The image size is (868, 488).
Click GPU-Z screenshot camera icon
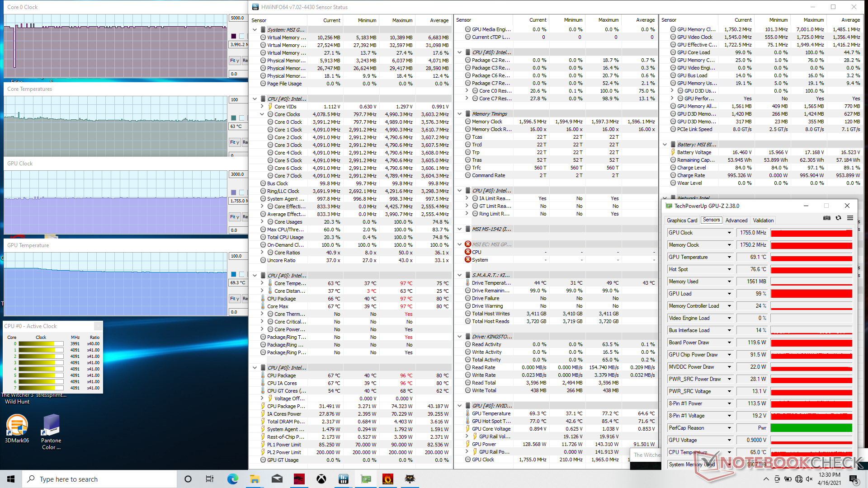[826, 218]
